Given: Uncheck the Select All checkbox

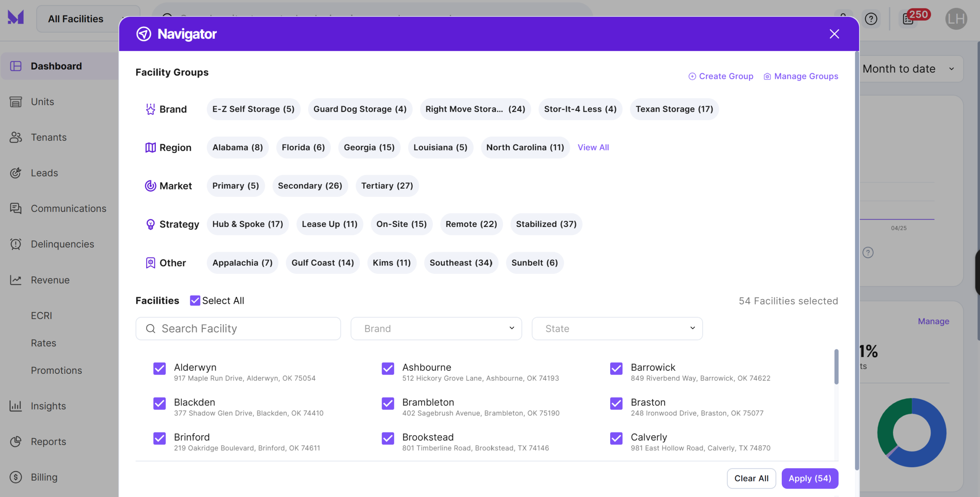Looking at the screenshot, I should point(195,301).
